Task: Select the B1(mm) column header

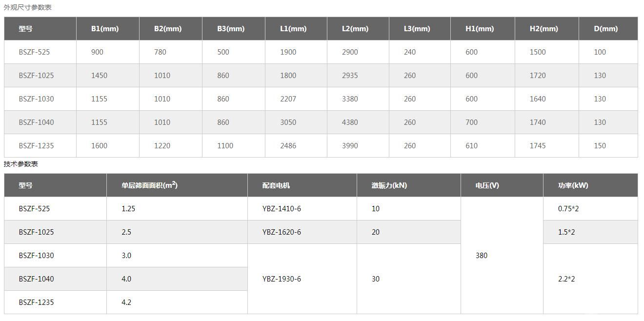Action: [105, 29]
